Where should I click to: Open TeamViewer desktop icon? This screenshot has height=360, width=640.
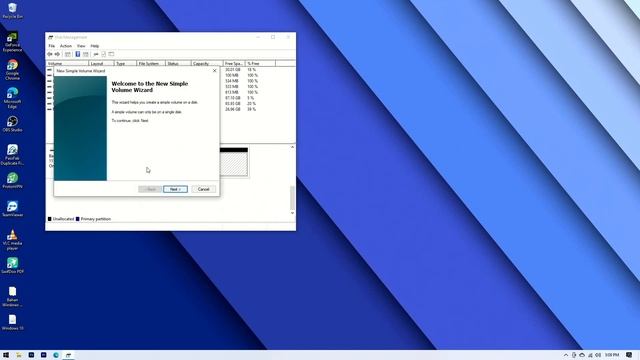tap(12, 209)
